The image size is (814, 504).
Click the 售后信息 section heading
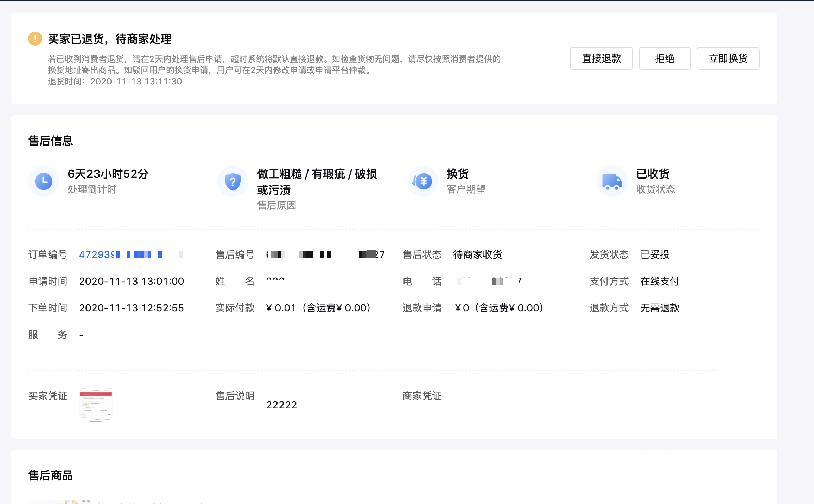click(x=51, y=141)
